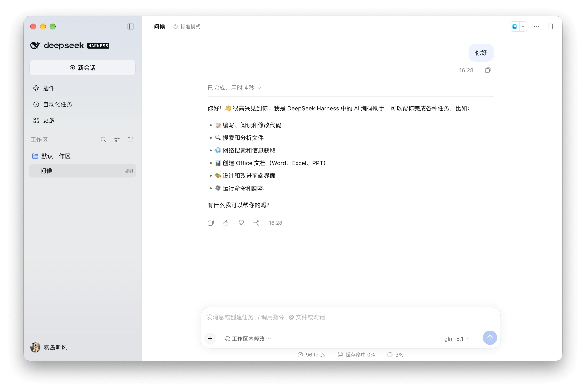Give thumbs up to the reply
This screenshot has width=586, height=392.
(226, 223)
